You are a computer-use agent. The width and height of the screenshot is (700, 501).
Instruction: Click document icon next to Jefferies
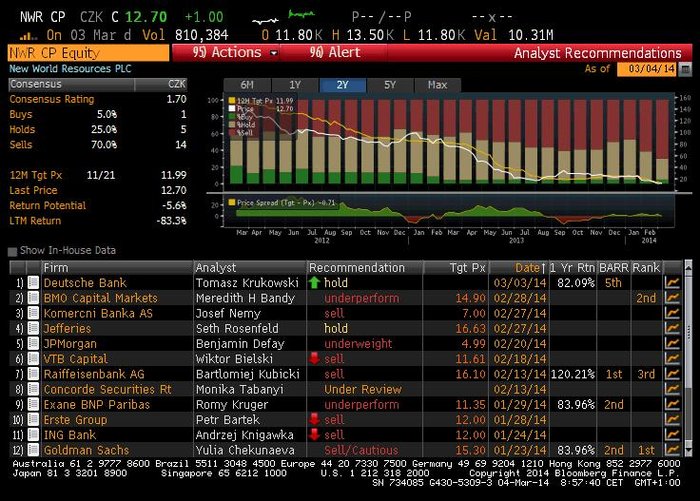tap(33, 328)
